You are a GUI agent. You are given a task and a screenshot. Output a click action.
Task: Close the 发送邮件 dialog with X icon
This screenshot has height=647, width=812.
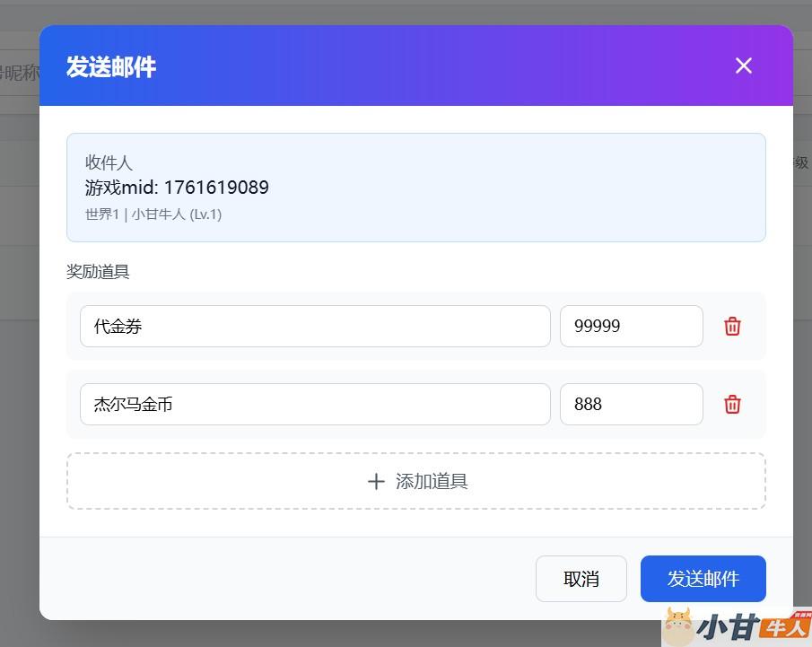click(x=743, y=66)
